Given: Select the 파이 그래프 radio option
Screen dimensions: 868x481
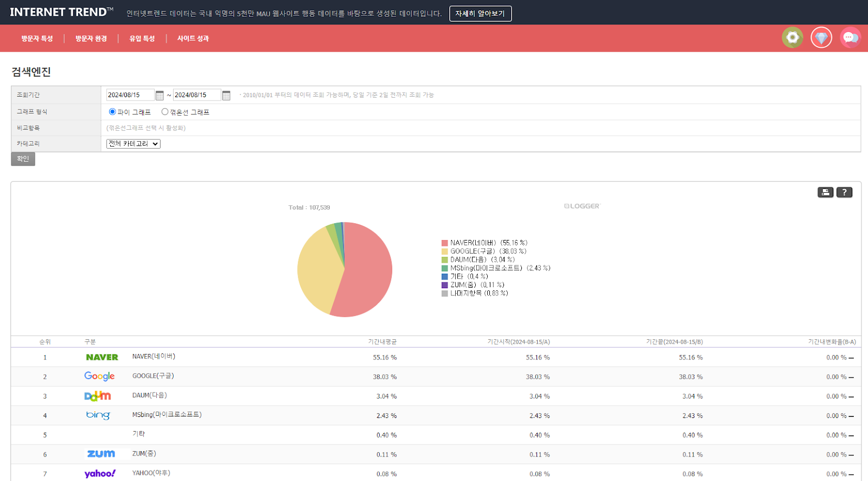Looking at the screenshot, I should click(x=112, y=112).
